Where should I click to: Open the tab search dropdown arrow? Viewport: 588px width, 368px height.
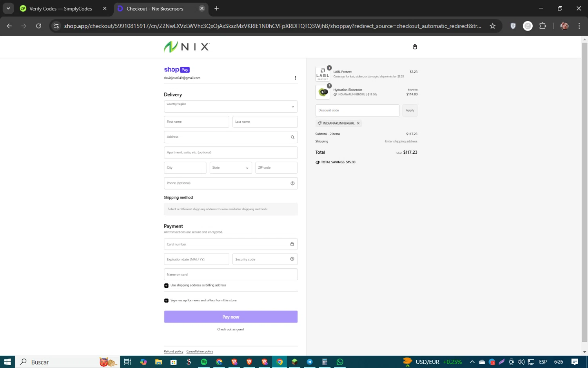(x=8, y=8)
